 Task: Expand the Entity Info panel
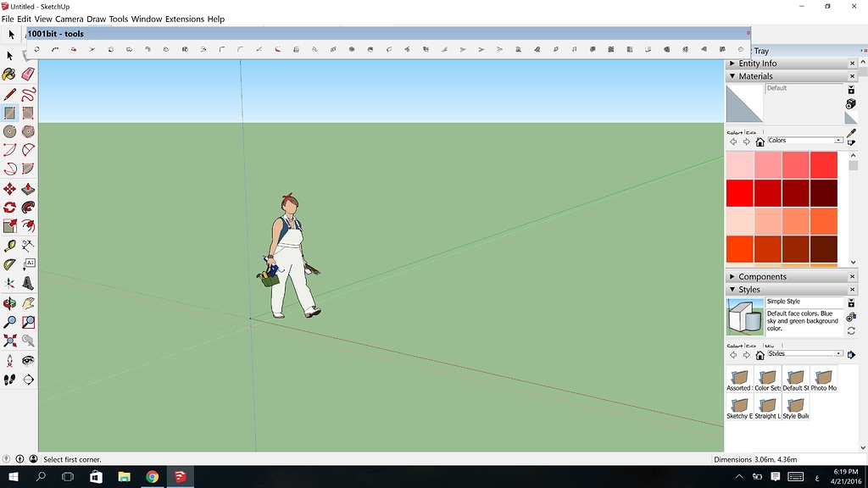coord(731,63)
